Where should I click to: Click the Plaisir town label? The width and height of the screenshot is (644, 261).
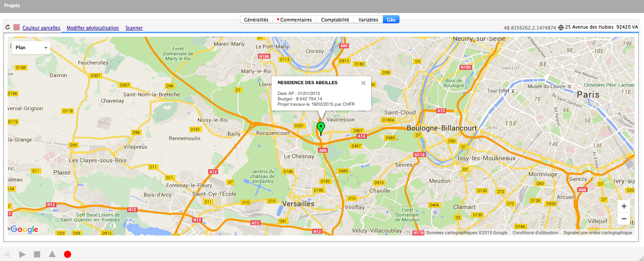click(62, 172)
